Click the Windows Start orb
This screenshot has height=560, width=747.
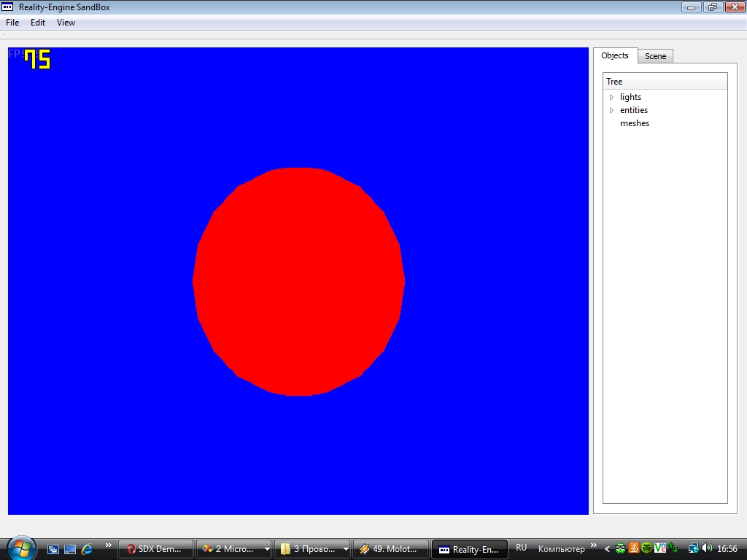tap(20, 548)
